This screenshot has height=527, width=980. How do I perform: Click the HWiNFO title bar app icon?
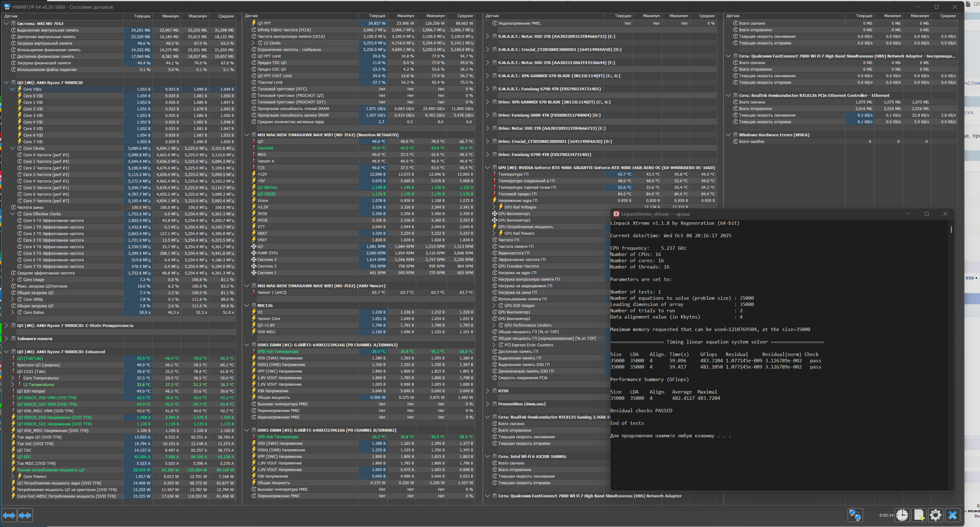(x=7, y=7)
